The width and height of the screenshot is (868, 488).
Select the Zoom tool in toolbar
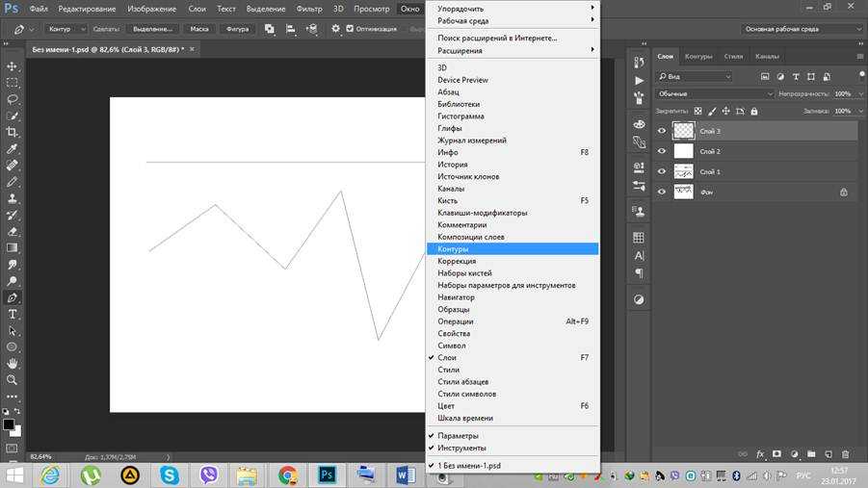(x=13, y=379)
